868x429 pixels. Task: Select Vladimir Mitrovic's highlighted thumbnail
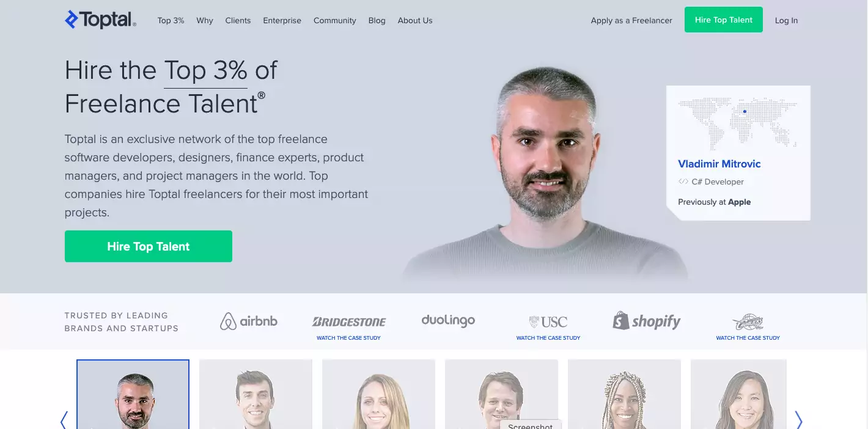(133, 394)
